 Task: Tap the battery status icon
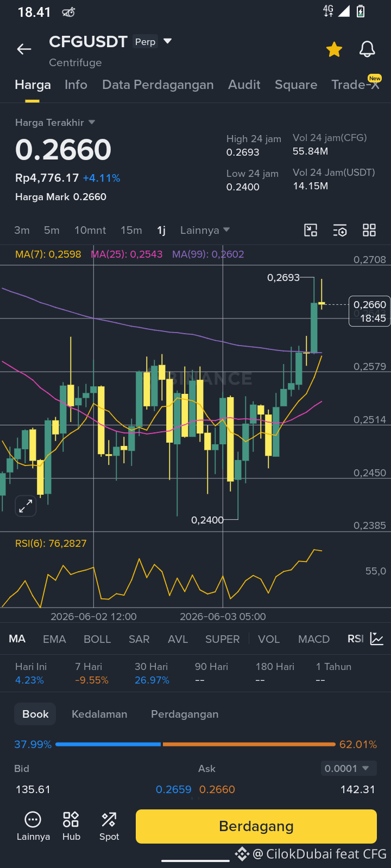coord(361,11)
